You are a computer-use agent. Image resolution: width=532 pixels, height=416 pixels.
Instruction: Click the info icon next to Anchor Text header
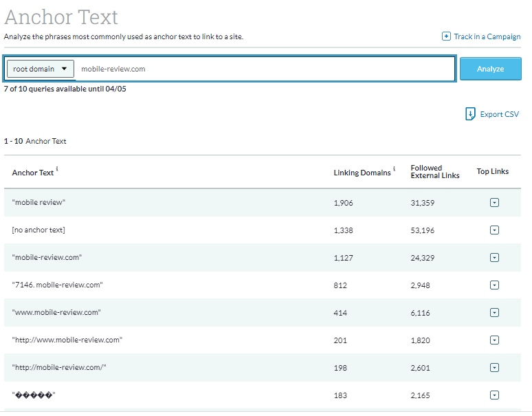pyautogui.click(x=57, y=168)
